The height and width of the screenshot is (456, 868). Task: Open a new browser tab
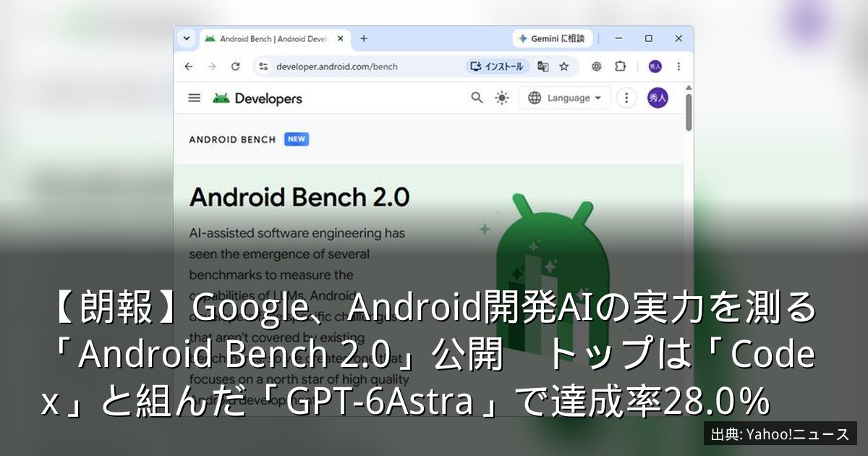pos(364,38)
